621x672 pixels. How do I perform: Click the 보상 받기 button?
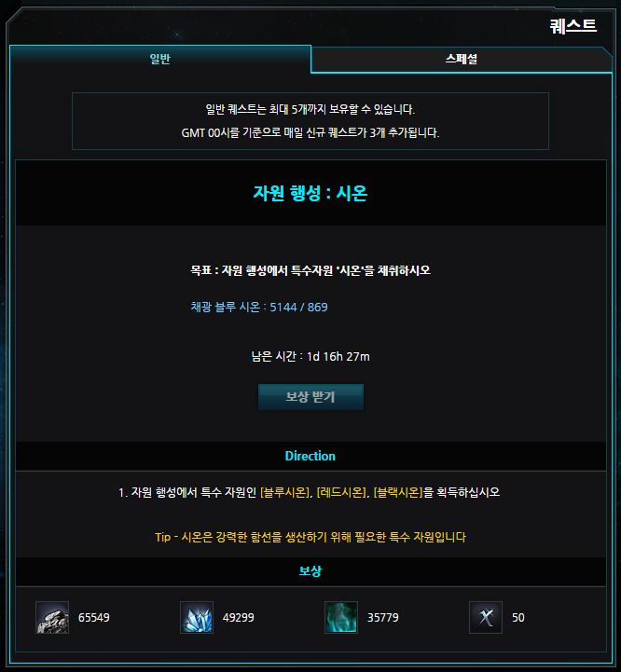[x=310, y=397]
